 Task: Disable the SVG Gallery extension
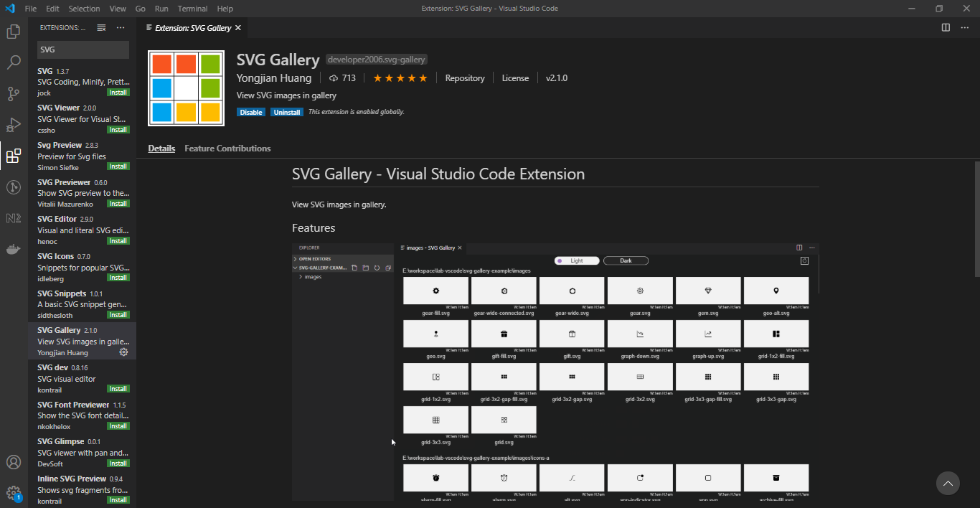point(250,112)
